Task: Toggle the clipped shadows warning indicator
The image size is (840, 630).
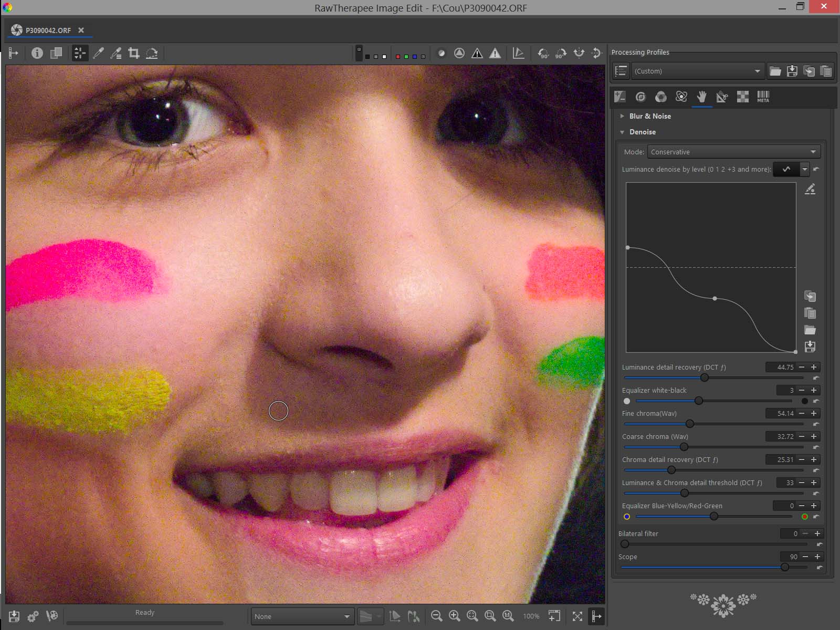Action: point(477,53)
